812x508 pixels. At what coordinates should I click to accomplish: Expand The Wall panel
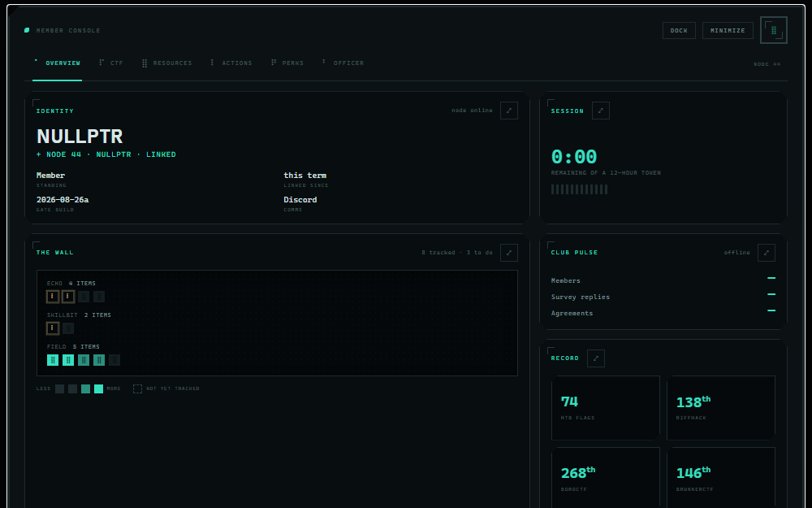[x=508, y=253]
